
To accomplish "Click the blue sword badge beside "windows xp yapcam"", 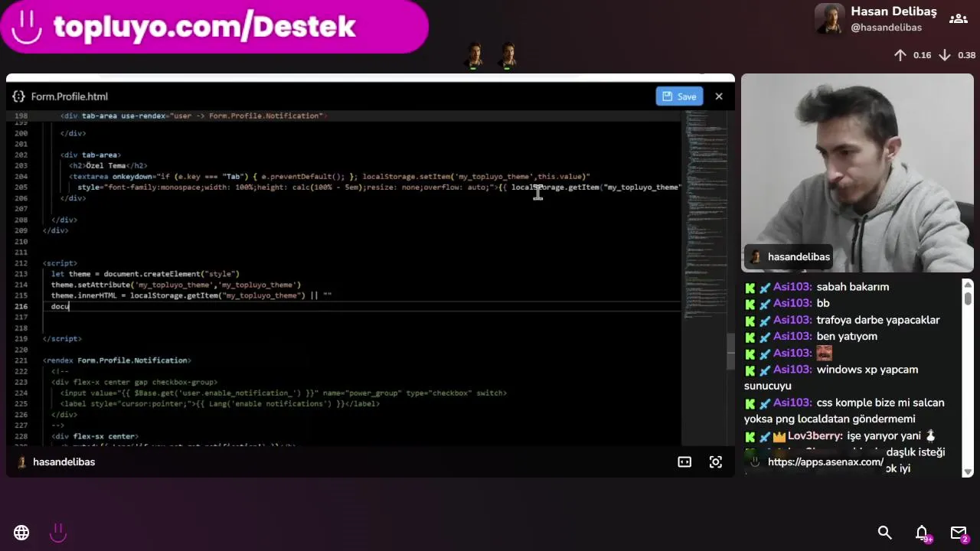I will (x=765, y=370).
